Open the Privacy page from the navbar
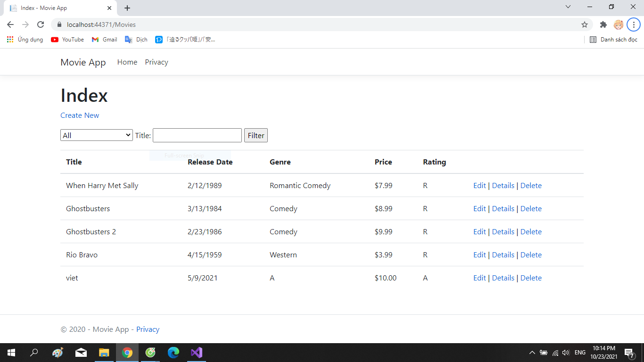Image resolution: width=644 pixels, height=362 pixels. [x=156, y=62]
